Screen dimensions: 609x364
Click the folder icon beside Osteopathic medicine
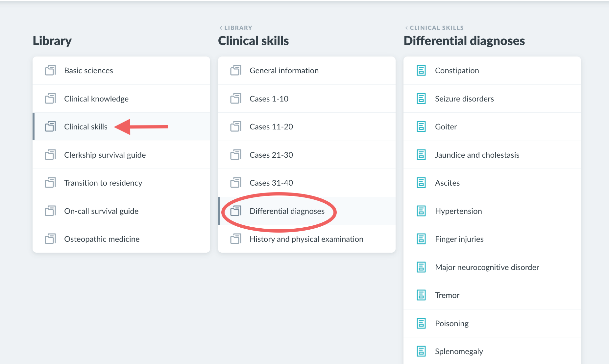[x=50, y=239]
